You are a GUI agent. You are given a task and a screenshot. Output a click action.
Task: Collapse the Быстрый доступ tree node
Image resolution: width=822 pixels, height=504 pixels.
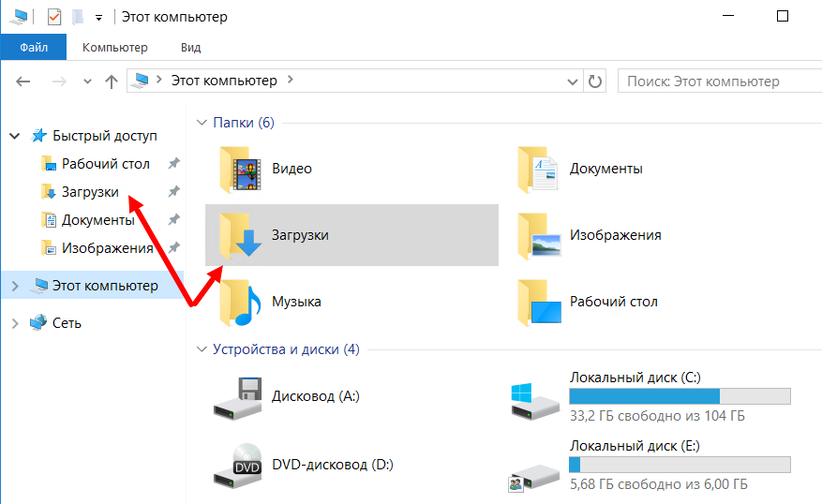click(15, 136)
